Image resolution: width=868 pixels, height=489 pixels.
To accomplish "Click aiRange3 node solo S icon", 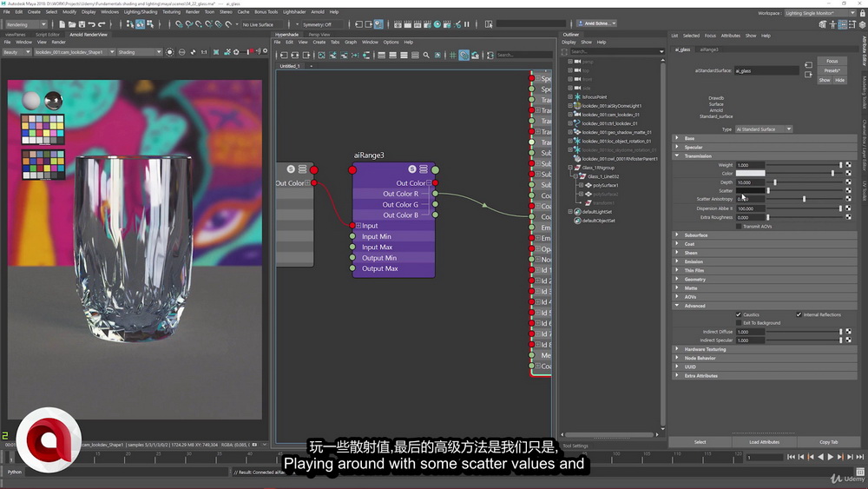I will [411, 169].
